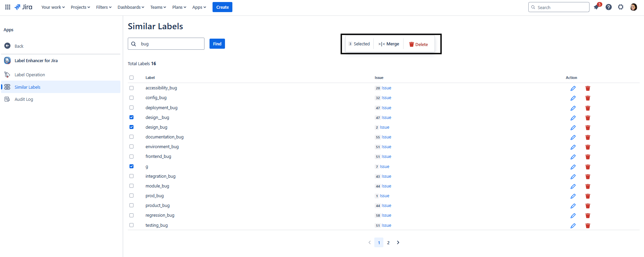Check the accessibility_bug checkbox

click(131, 88)
